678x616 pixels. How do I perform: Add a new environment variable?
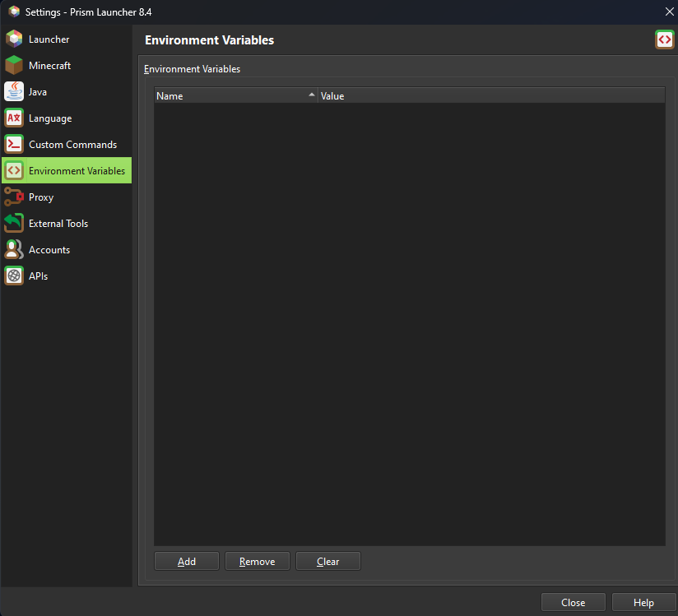187,561
